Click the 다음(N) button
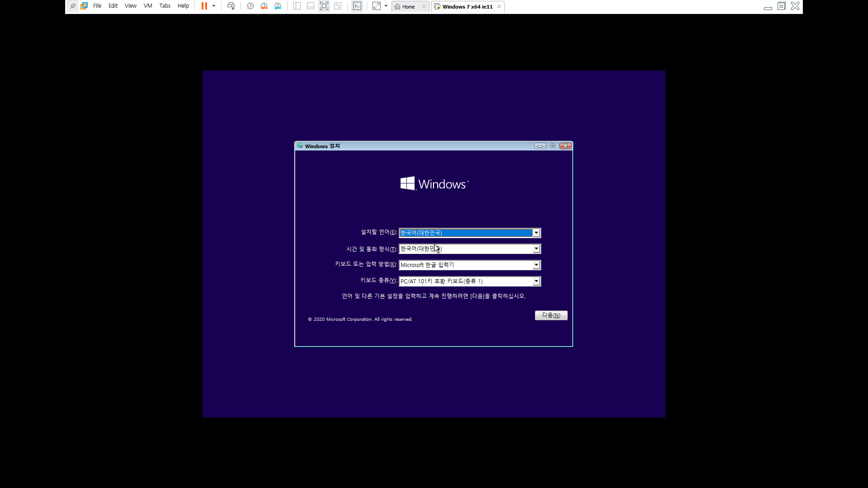This screenshot has height=488, width=868. pyautogui.click(x=551, y=315)
